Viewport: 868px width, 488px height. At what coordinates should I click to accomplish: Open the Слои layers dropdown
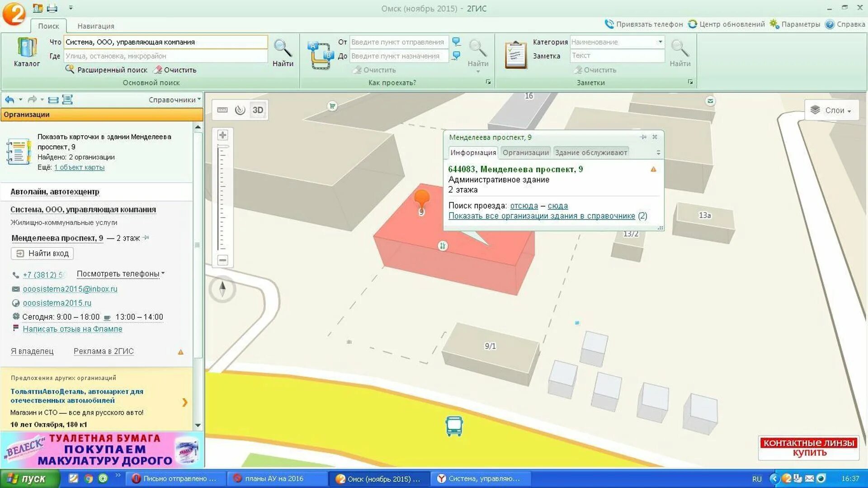tap(831, 110)
